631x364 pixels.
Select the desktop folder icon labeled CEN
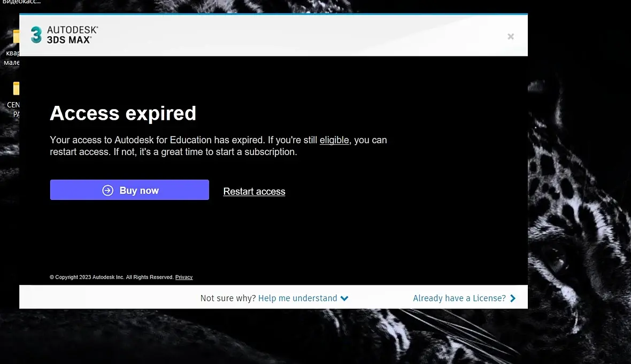(16, 89)
